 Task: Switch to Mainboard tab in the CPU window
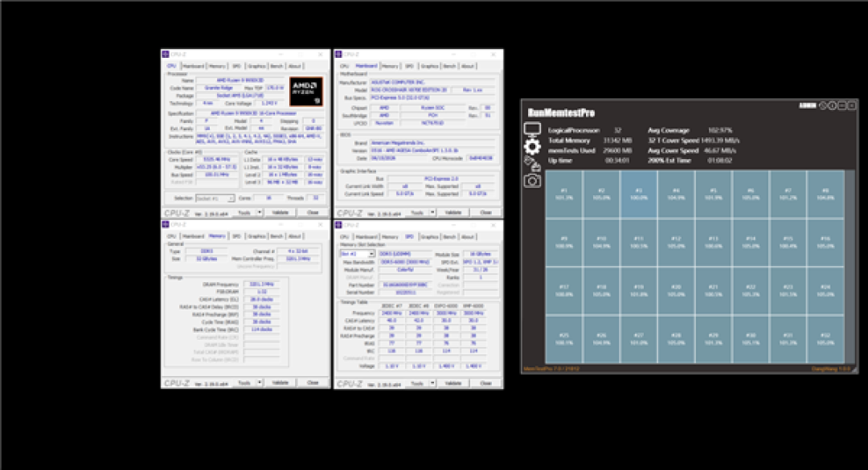193,66
